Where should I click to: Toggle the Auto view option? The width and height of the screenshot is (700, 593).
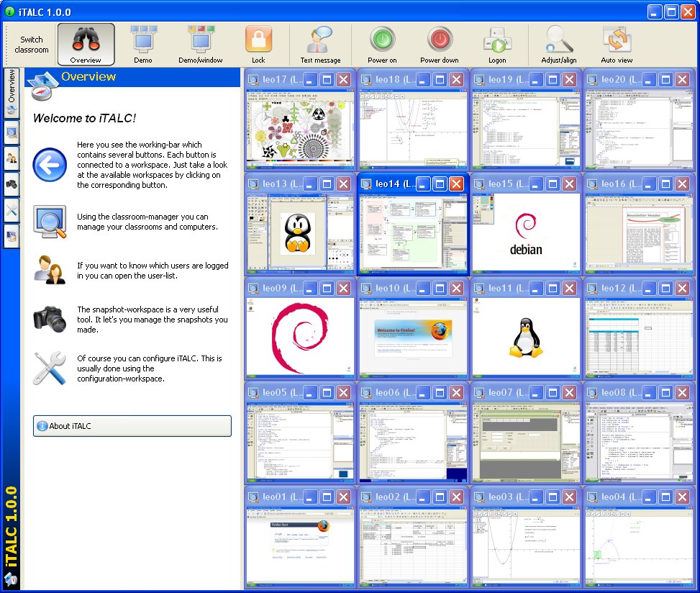pos(617,45)
